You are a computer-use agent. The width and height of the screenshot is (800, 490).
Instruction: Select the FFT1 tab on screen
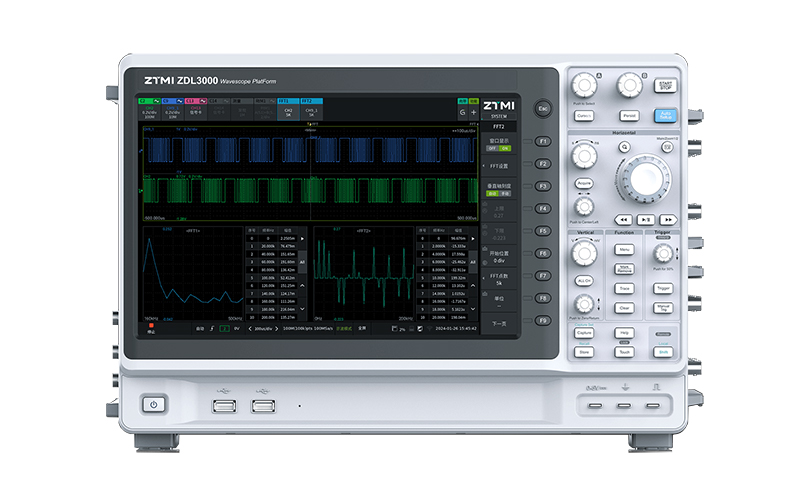pos(288,109)
